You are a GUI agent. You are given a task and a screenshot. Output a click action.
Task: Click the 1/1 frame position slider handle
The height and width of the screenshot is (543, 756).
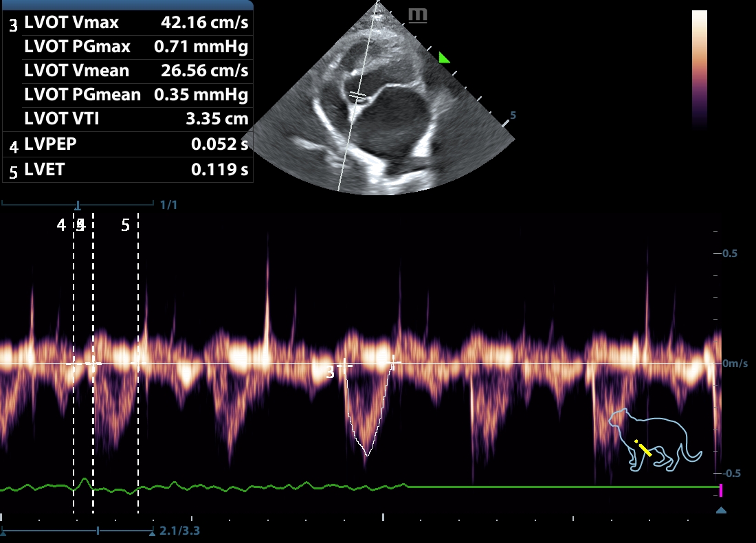[x=78, y=205]
